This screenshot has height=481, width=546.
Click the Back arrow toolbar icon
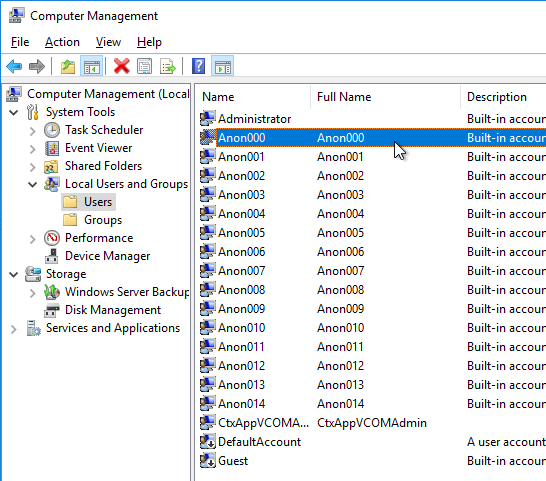pyautogui.click(x=14, y=66)
